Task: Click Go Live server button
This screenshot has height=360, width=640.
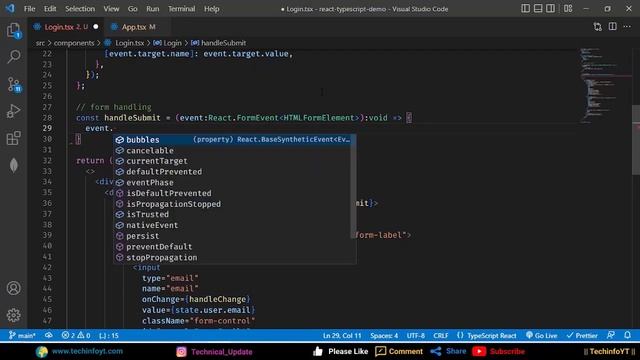Action: (x=542, y=336)
